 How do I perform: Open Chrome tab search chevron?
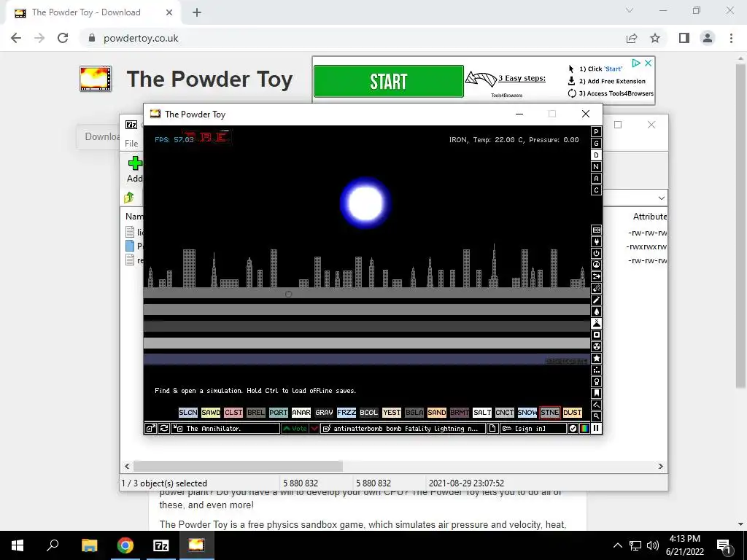[630, 10]
